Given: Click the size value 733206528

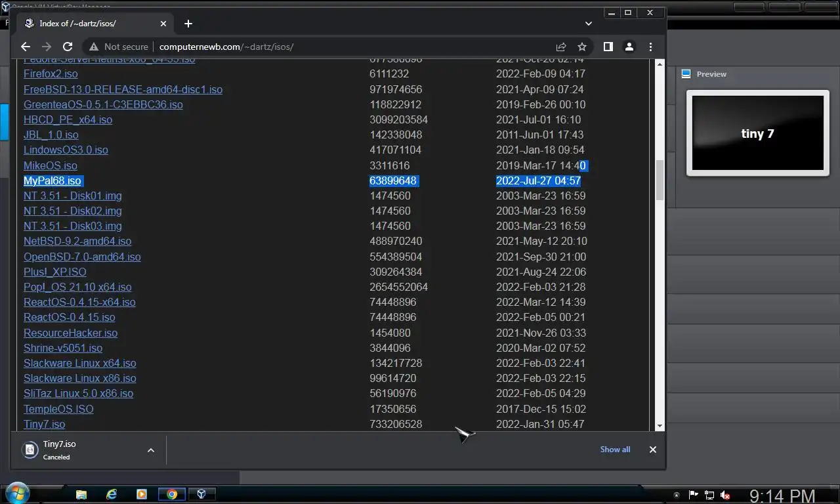Looking at the screenshot, I should 396,424.
